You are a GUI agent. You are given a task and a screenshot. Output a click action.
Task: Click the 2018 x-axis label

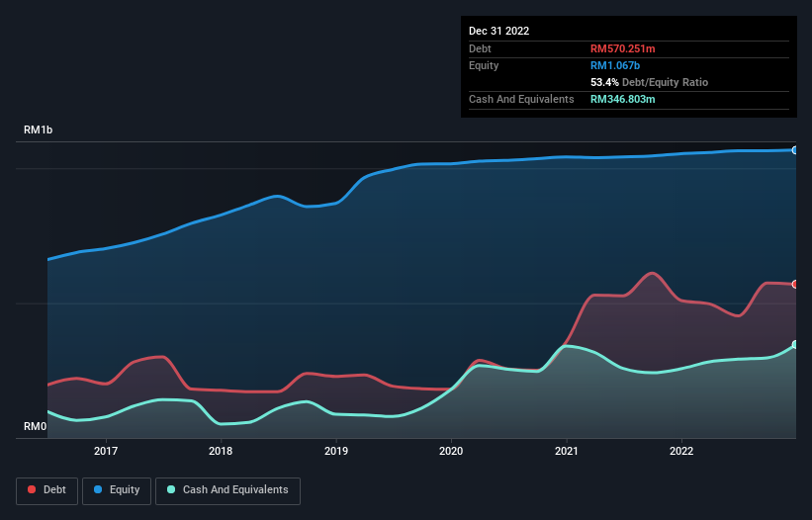pos(221,451)
